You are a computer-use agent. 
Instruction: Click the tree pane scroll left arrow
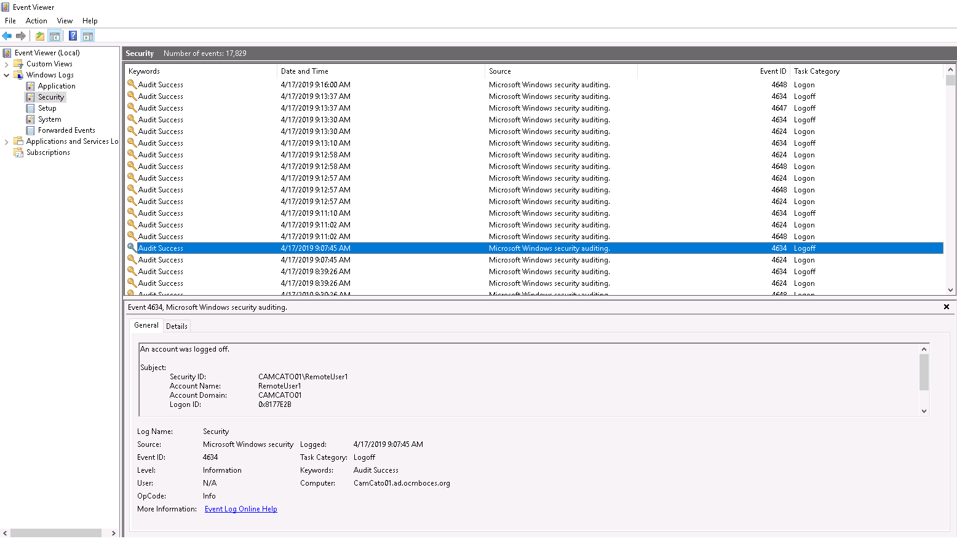(x=5, y=533)
